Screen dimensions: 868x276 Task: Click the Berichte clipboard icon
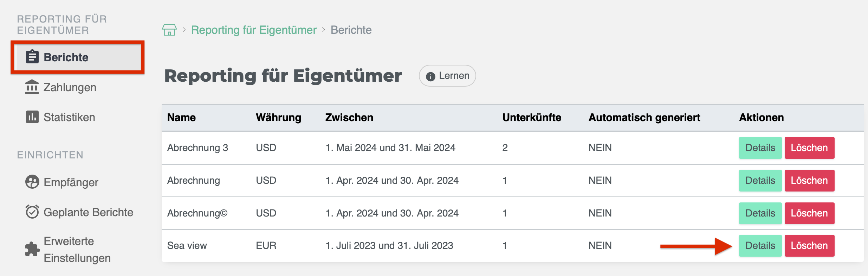point(32,57)
